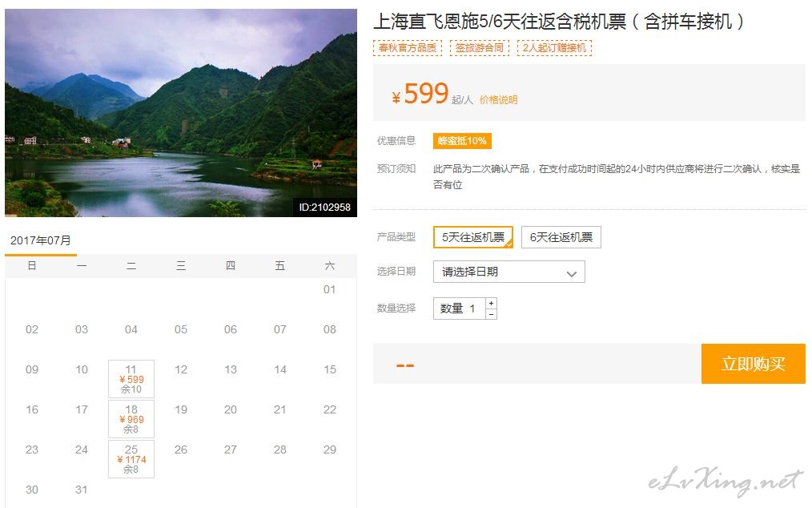
Task: Select the 5天往返机票 product type
Action: point(473,237)
